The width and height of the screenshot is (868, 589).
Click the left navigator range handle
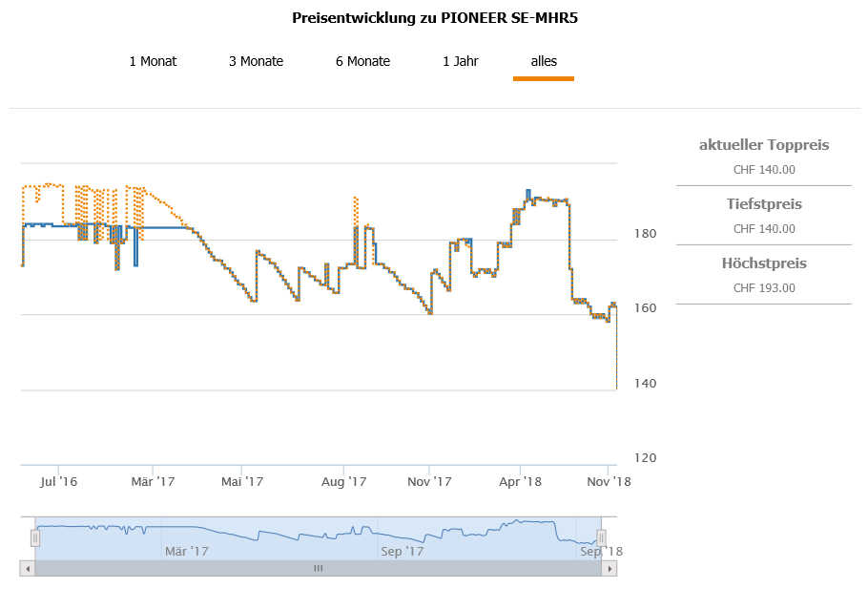(x=35, y=538)
